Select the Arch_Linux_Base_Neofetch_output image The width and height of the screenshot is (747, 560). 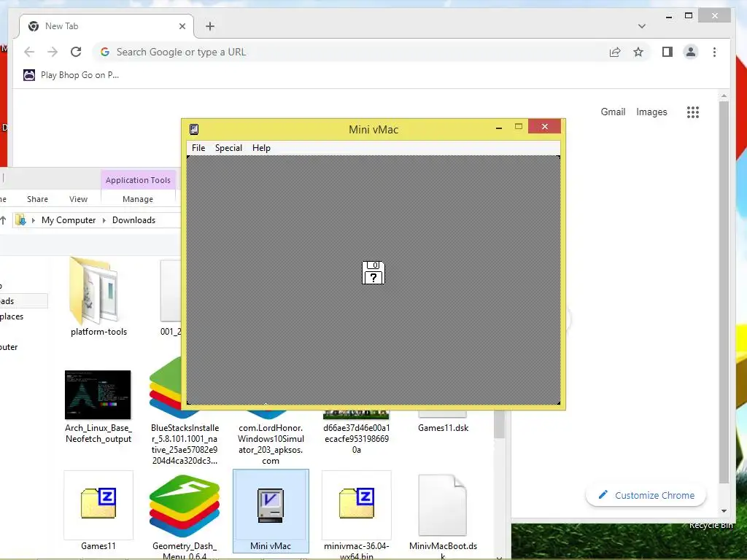[98, 407]
